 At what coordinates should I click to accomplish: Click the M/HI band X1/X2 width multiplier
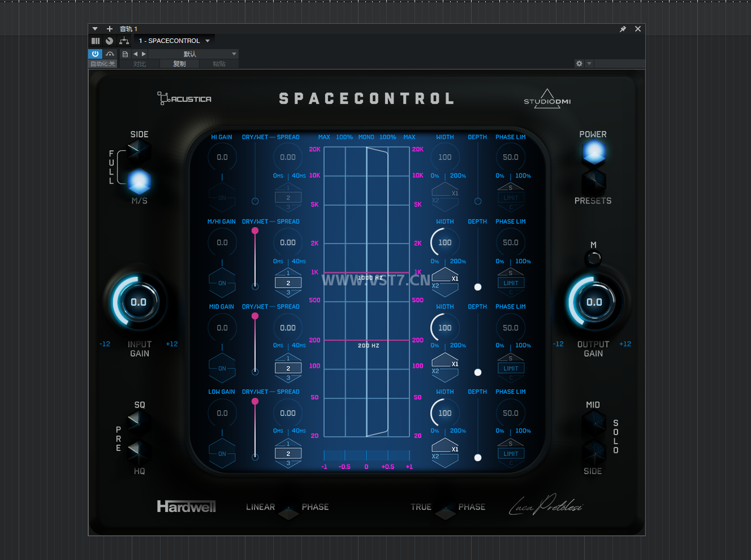pyautogui.click(x=445, y=282)
